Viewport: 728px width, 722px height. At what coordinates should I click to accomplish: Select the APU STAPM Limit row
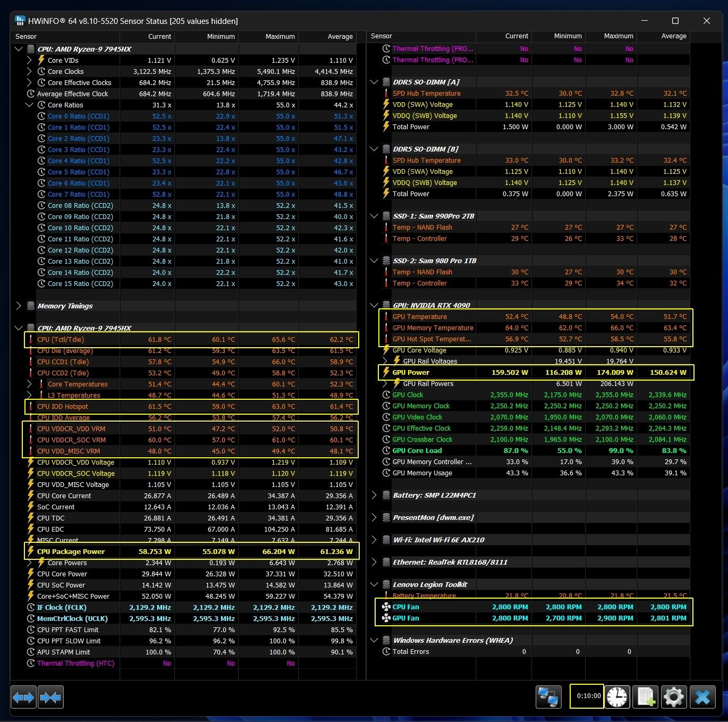click(x=184, y=652)
